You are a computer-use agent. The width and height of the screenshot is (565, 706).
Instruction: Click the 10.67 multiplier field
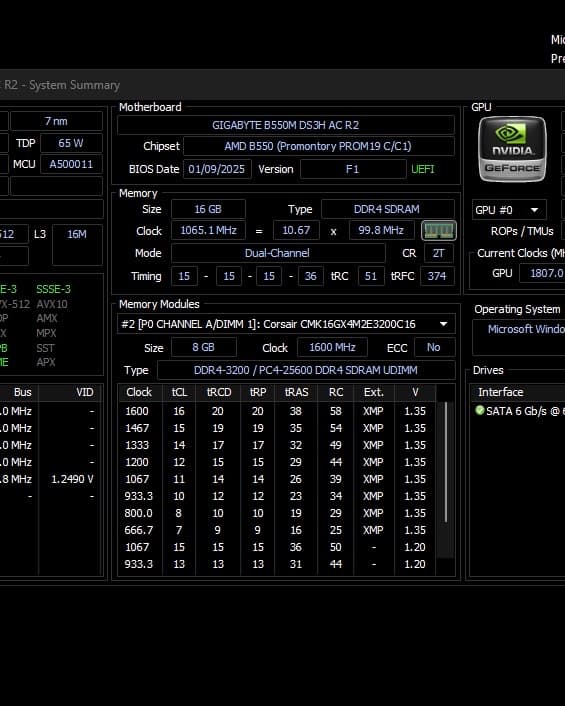click(x=296, y=231)
